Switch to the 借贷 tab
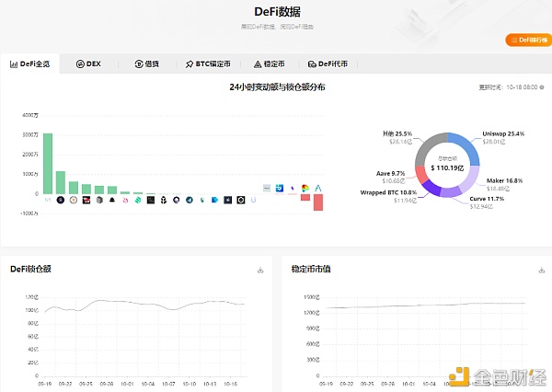 [147, 64]
